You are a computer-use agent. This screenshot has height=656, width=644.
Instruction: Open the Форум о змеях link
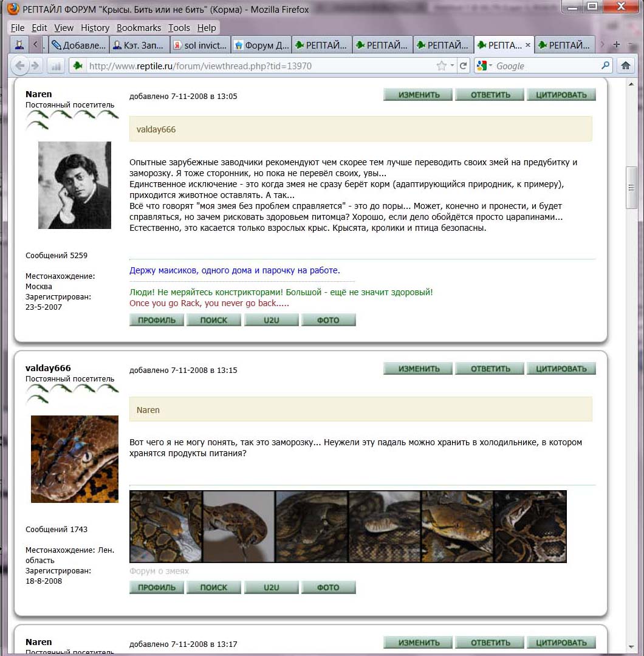coord(159,571)
